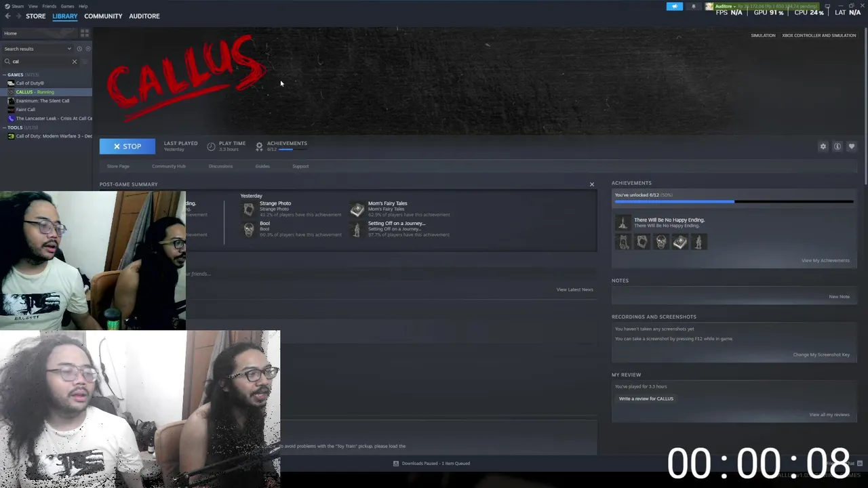Click the Strange Photo achievement icon
868x488 pixels.
pyautogui.click(x=249, y=209)
